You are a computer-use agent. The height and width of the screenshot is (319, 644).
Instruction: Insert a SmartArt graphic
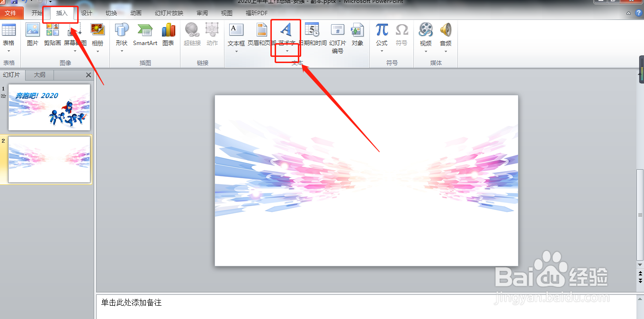(x=145, y=30)
